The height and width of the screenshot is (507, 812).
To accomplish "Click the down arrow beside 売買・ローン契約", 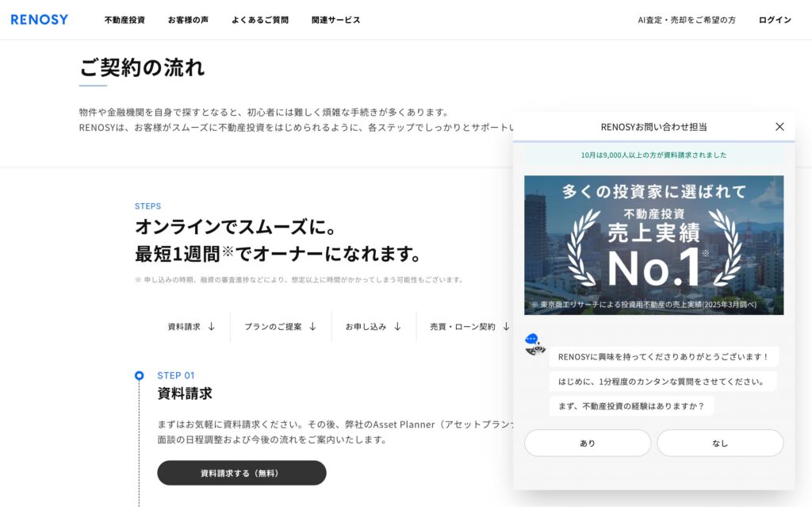I will click(x=506, y=326).
